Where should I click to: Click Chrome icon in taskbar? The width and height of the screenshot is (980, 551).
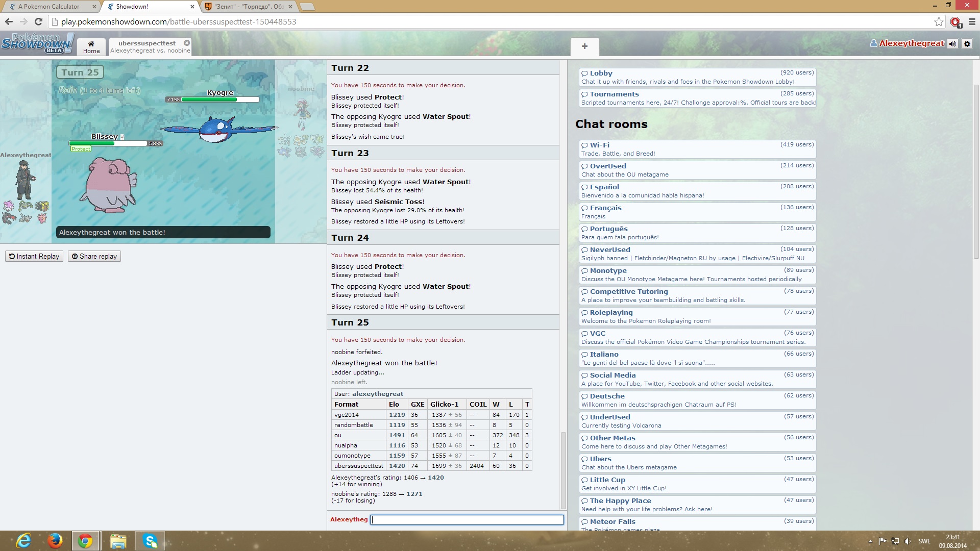tap(86, 541)
